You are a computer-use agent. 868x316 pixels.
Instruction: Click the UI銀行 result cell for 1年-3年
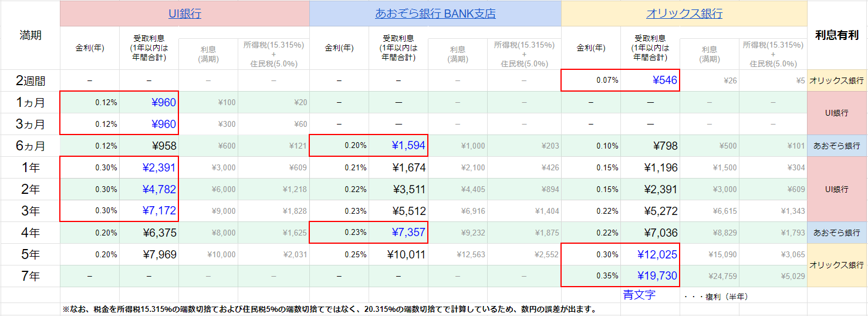pyautogui.click(x=837, y=189)
